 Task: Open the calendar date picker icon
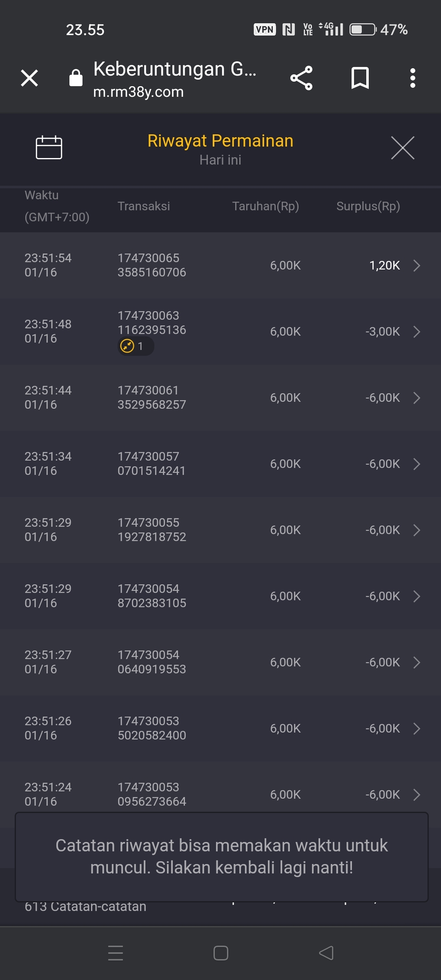point(49,147)
